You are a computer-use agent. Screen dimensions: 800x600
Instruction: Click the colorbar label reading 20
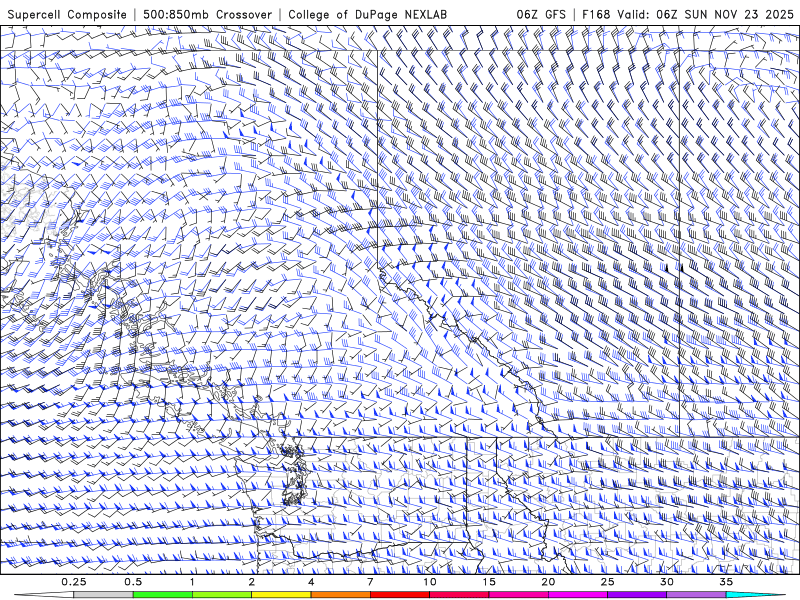(548, 582)
